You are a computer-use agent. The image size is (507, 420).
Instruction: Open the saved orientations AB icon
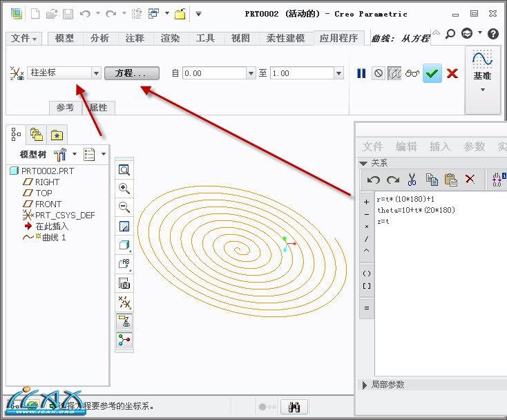(x=124, y=264)
